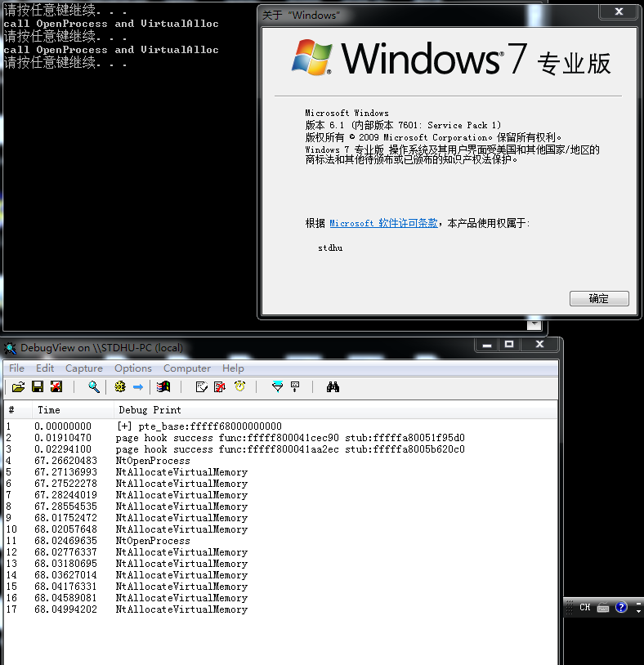644x665 pixels.
Task: Select NtOpenProcess row at 68.02469635
Action: click(x=280, y=541)
